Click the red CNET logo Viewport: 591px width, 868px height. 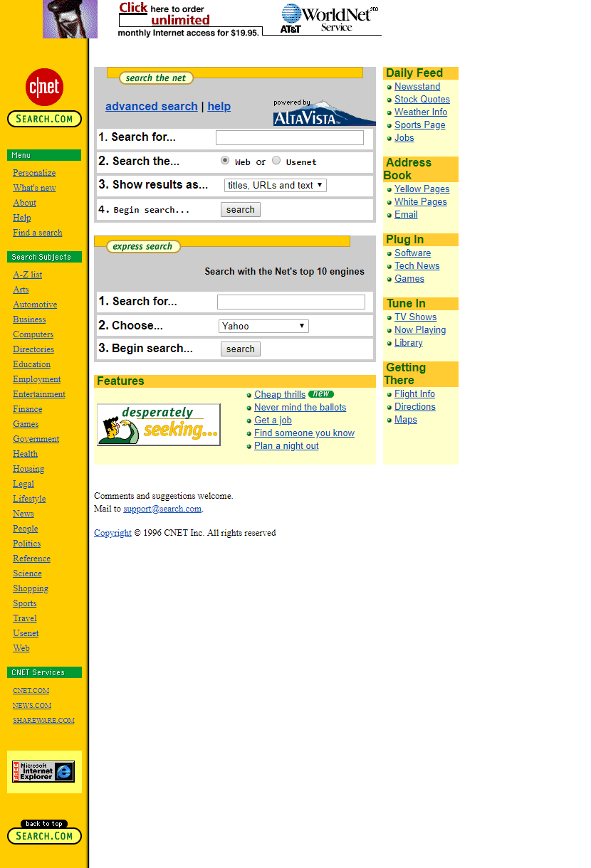point(44,88)
